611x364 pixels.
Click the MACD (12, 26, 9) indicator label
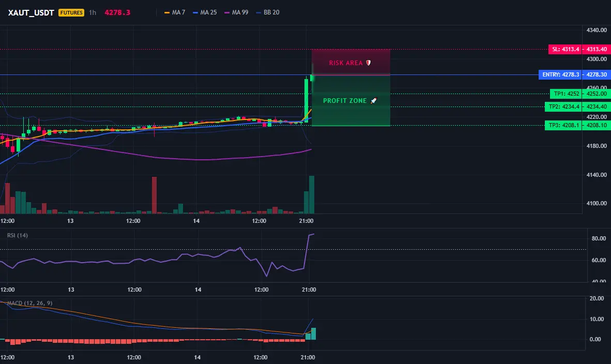pos(29,303)
